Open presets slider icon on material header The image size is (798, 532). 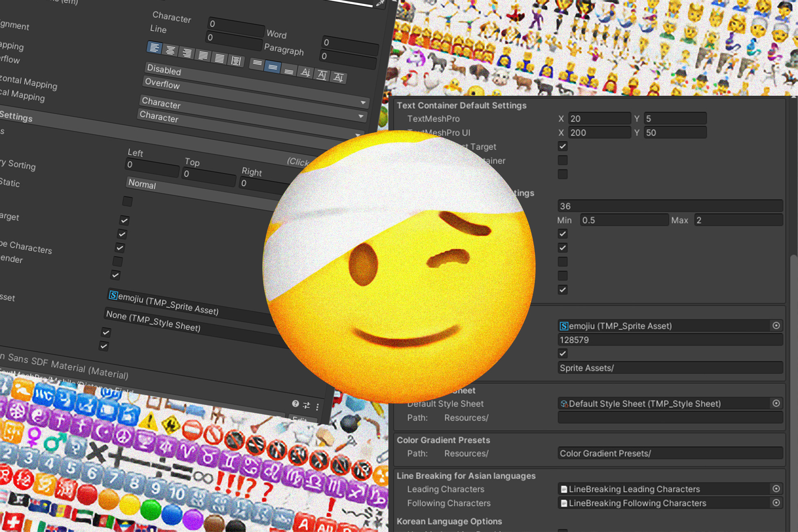pos(307,406)
